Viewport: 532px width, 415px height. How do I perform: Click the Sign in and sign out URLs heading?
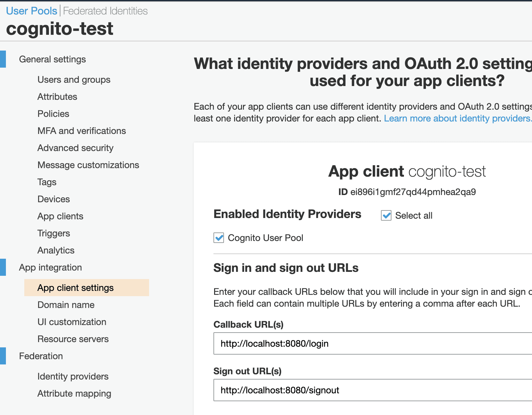(286, 268)
